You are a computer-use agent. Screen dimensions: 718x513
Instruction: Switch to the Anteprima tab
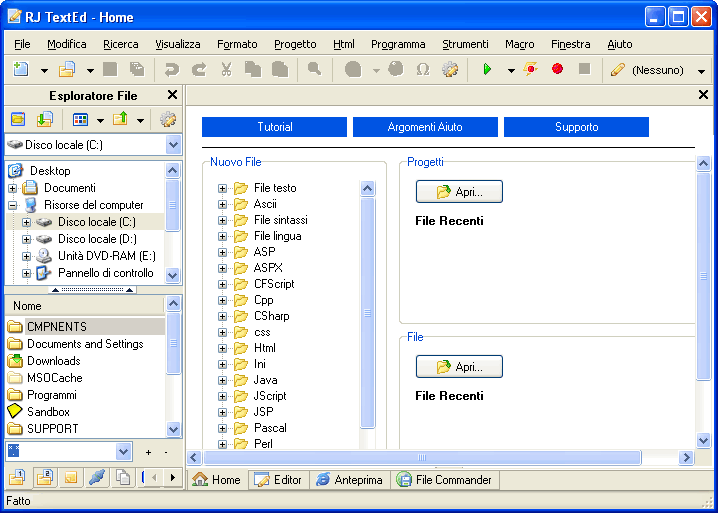click(350, 480)
